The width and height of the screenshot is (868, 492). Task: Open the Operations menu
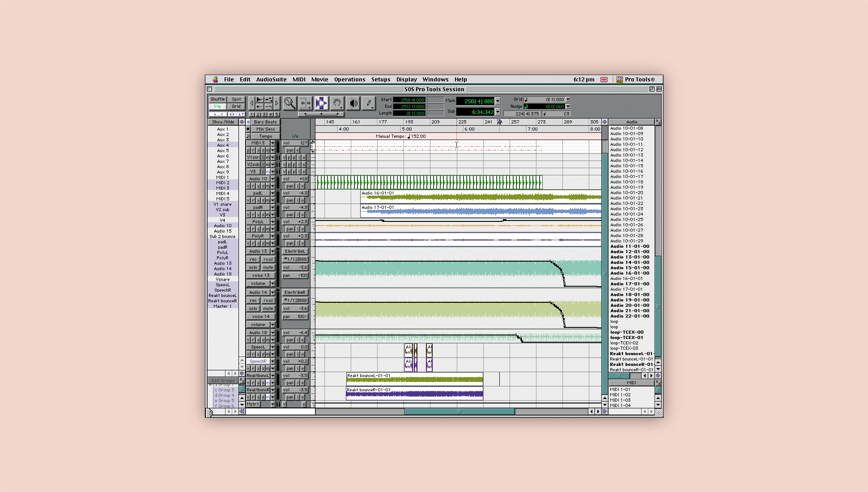pyautogui.click(x=349, y=79)
